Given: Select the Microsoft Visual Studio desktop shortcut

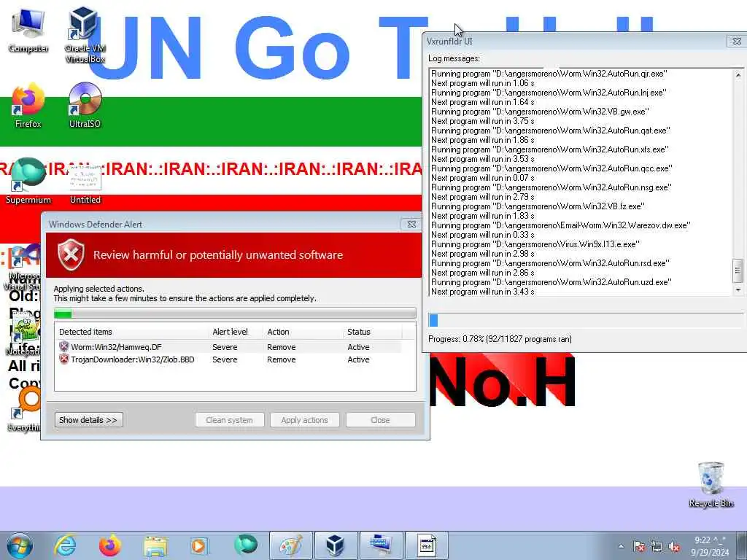Looking at the screenshot, I should tap(21, 267).
